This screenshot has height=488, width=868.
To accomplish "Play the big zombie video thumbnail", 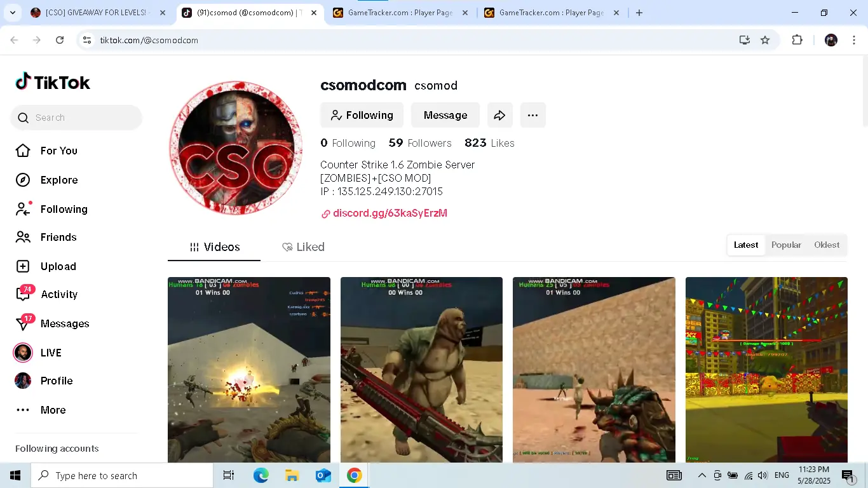I will tap(421, 370).
